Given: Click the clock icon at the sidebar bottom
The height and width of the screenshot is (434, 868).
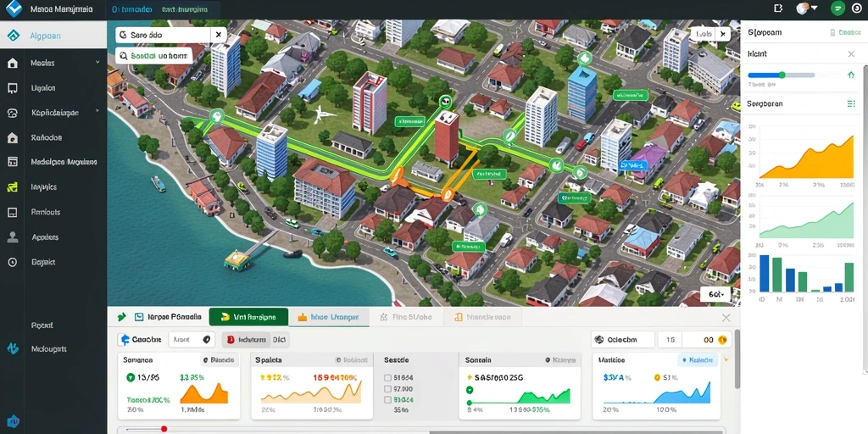Looking at the screenshot, I should pyautogui.click(x=12, y=262).
